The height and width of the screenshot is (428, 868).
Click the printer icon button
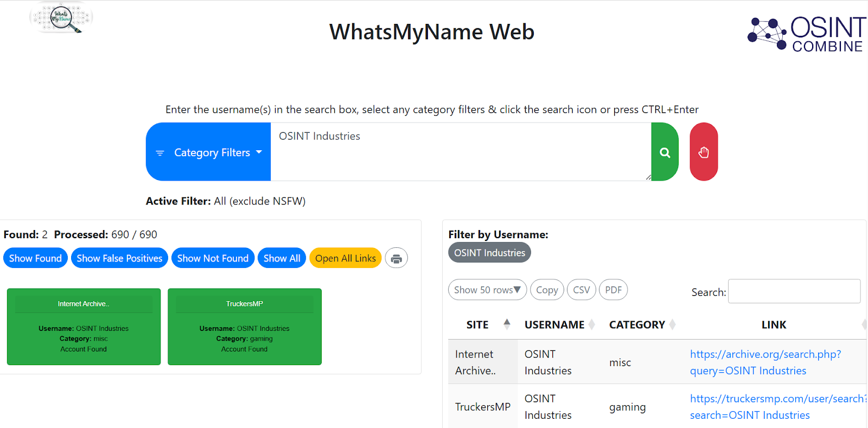(396, 258)
